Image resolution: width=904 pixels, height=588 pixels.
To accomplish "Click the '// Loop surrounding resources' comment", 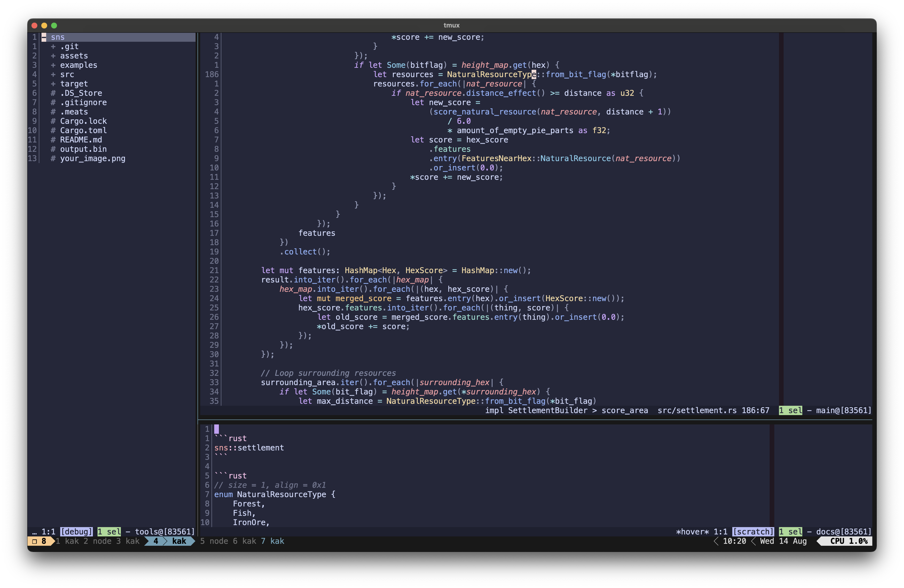I will click(328, 373).
